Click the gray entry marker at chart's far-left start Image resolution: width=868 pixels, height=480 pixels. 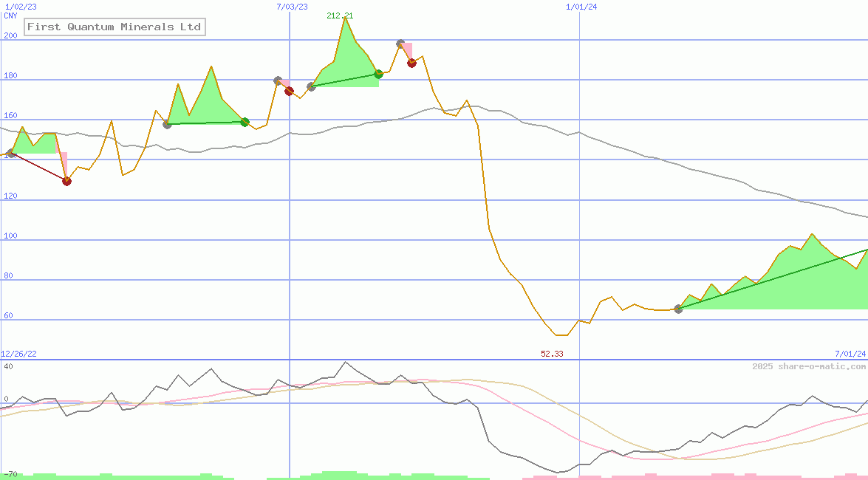(10, 154)
